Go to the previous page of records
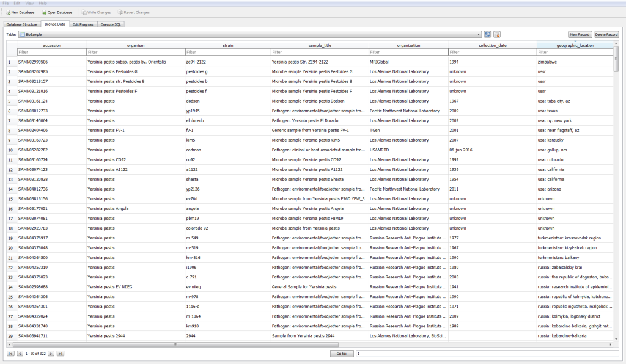 point(19,353)
